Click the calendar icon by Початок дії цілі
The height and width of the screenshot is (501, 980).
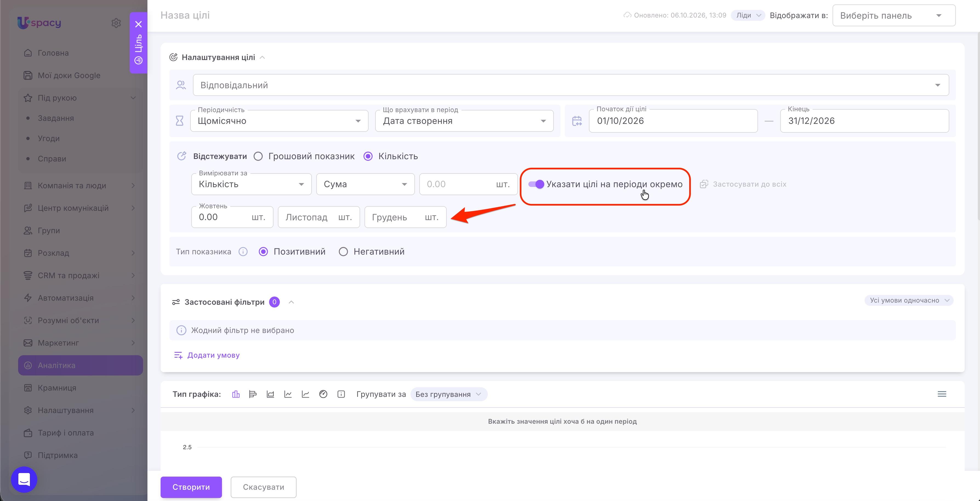577,121
